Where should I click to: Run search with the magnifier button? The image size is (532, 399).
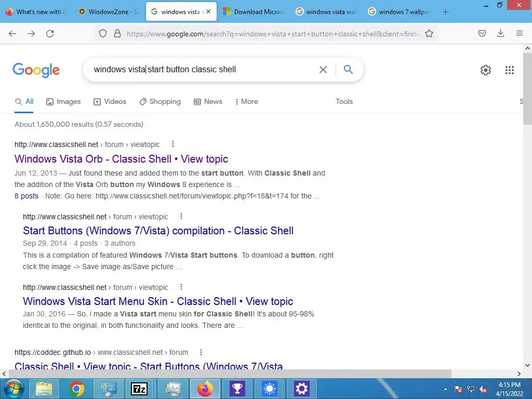(x=348, y=70)
